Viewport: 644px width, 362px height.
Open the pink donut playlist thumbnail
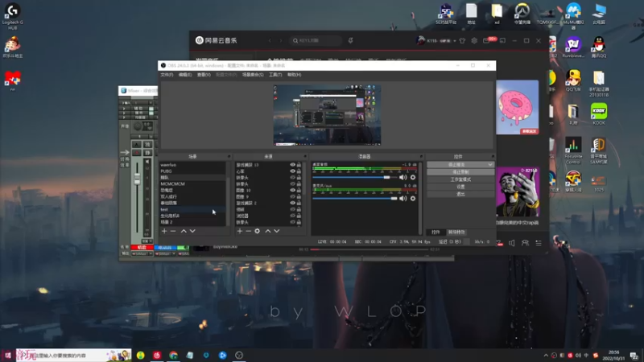click(x=517, y=107)
